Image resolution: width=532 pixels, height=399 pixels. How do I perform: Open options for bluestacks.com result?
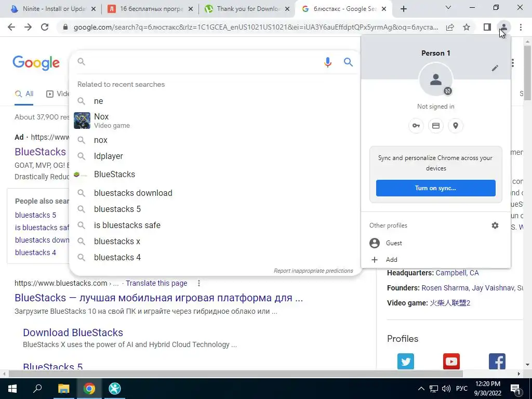pos(199,283)
